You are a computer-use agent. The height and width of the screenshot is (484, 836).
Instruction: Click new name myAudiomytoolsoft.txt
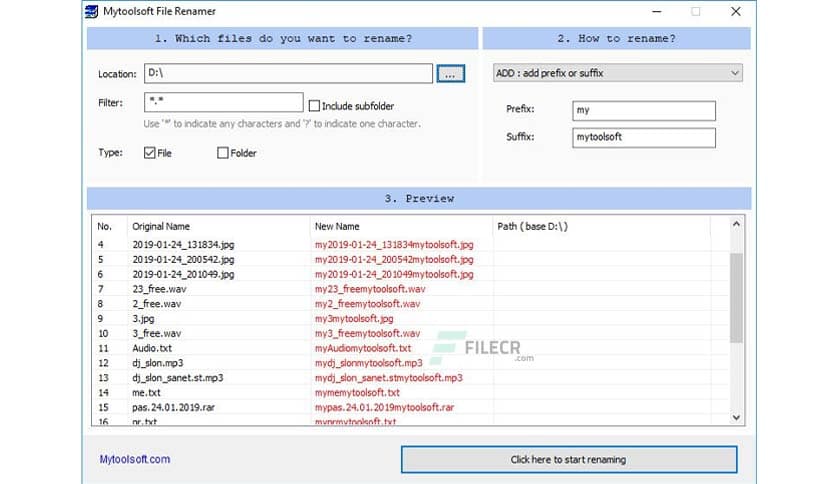tap(363, 348)
